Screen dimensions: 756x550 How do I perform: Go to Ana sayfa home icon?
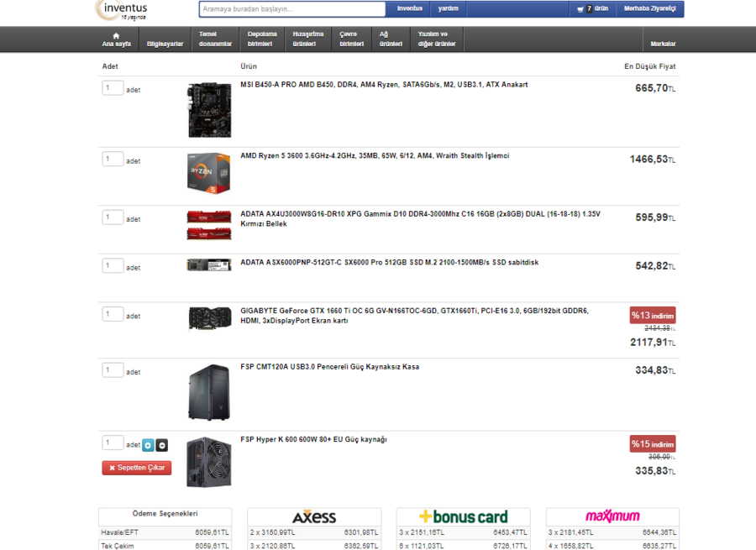click(116, 39)
